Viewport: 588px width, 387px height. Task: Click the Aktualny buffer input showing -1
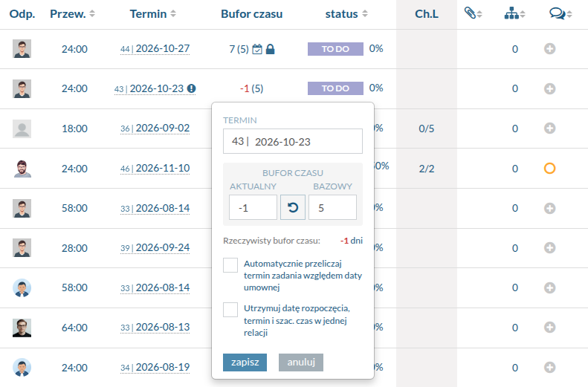click(x=253, y=207)
